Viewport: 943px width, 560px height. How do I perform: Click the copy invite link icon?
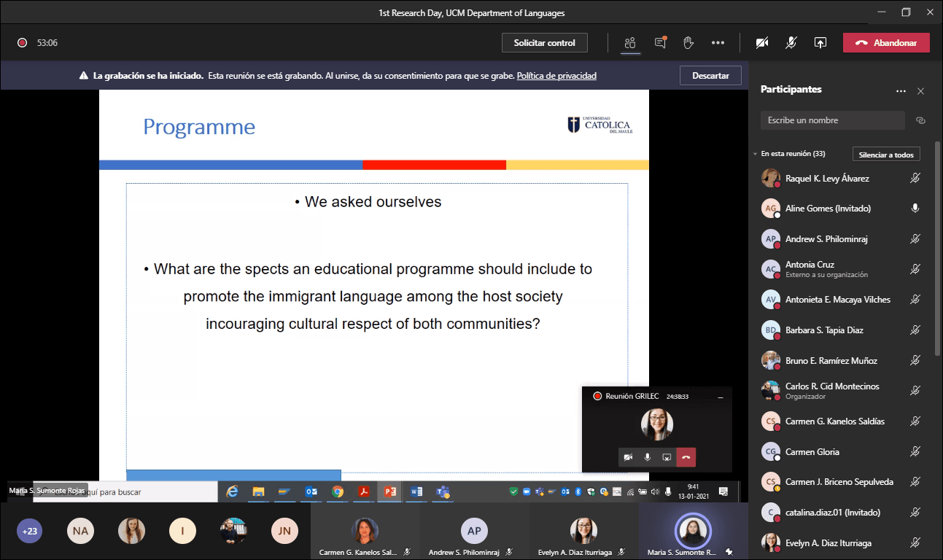920,120
